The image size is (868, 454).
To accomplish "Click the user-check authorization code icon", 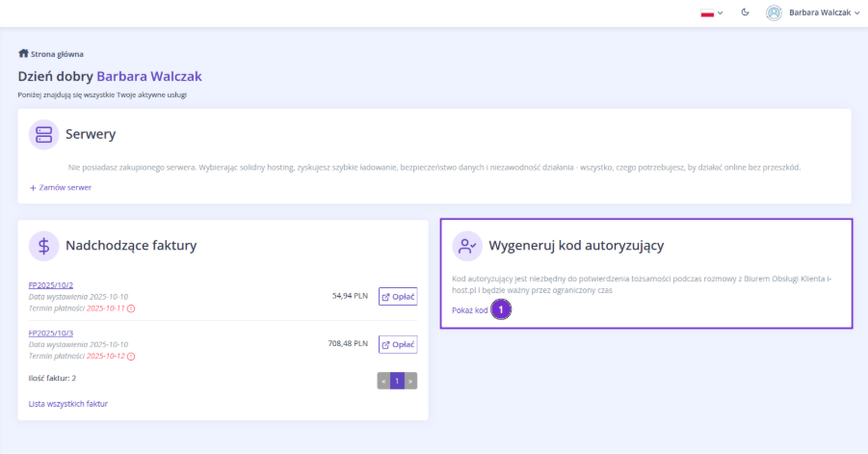I will 468,246.
